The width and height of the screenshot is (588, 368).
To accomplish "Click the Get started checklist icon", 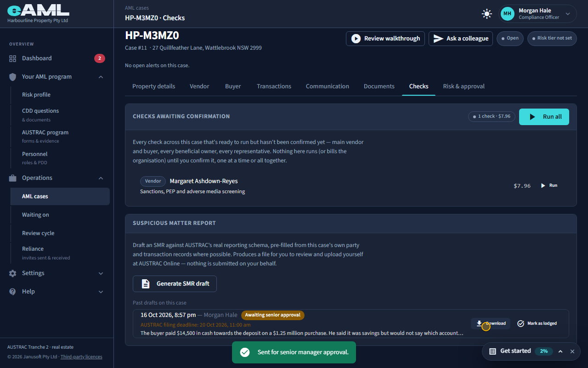I will click(x=492, y=351).
